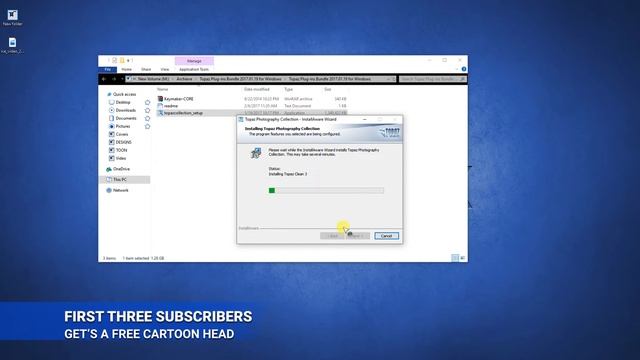
Task: Click new folder icon in quick access toolbar
Action: tap(122, 60)
